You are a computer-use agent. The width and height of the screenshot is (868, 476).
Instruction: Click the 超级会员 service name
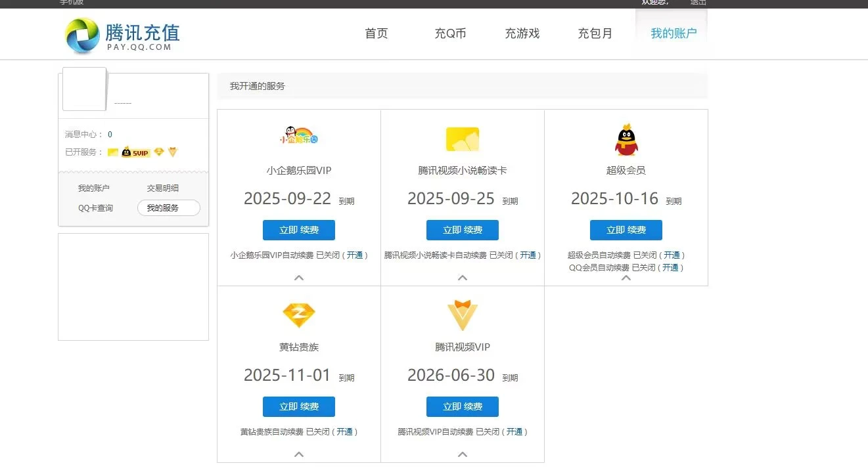point(626,171)
